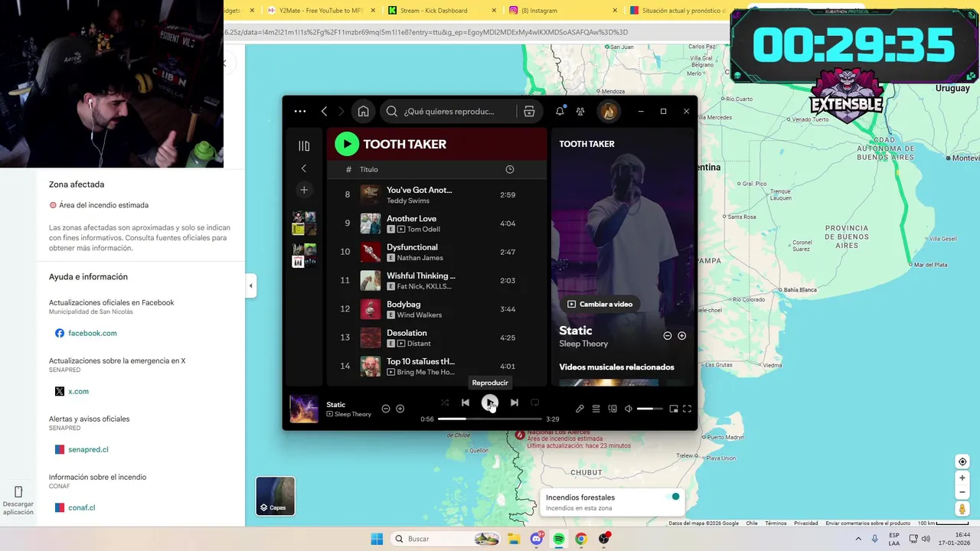Zoom out on the Google map

[962, 492]
